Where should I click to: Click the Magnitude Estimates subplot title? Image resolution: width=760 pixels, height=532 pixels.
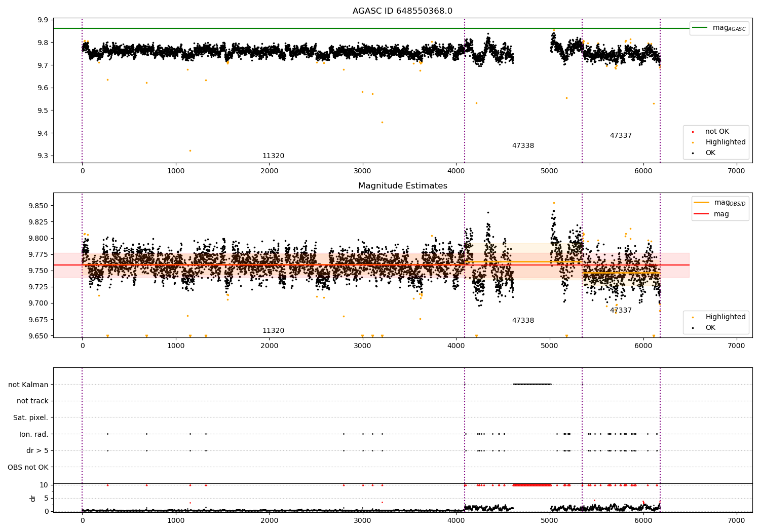point(402,186)
